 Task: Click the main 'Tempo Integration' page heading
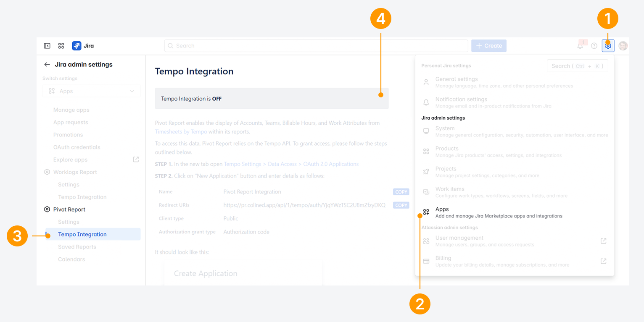tap(194, 71)
